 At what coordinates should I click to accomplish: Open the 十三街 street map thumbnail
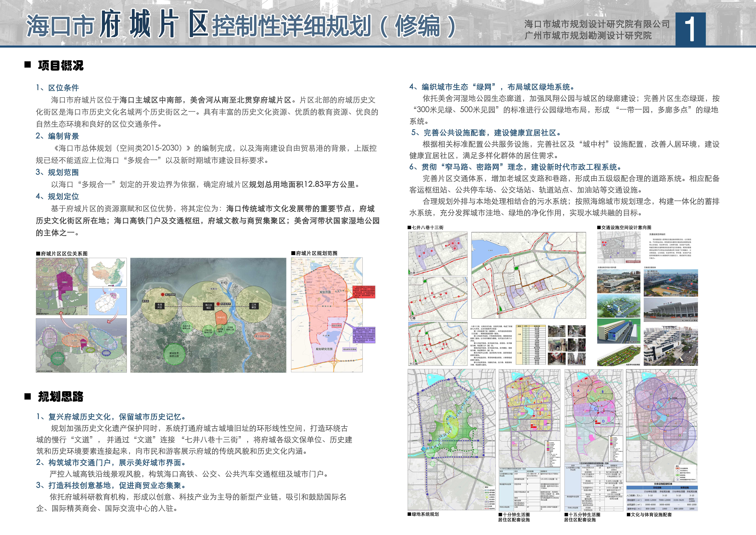point(438,344)
